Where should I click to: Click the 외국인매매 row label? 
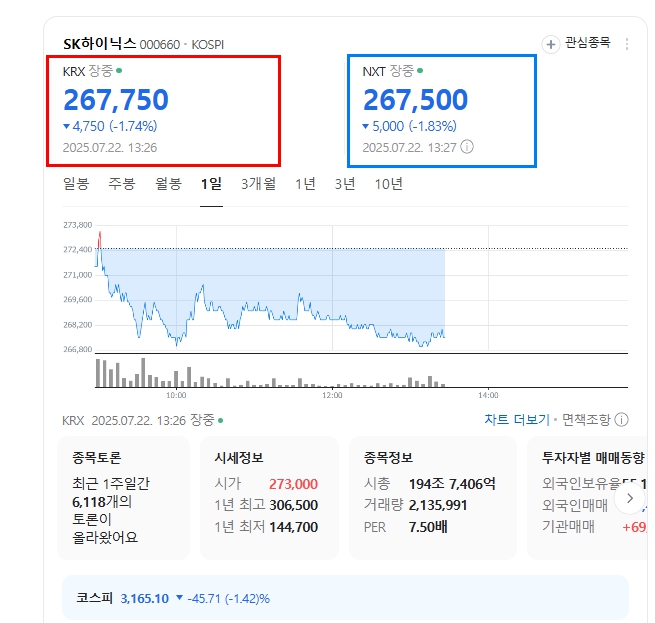tap(575, 505)
